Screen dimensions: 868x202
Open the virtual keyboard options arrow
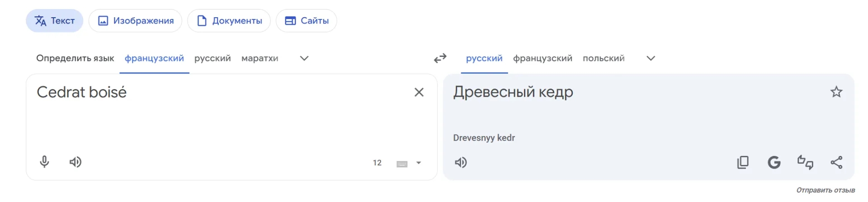419,163
